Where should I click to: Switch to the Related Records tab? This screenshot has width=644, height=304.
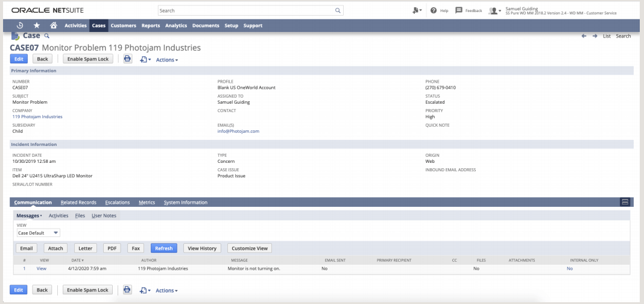click(78, 203)
